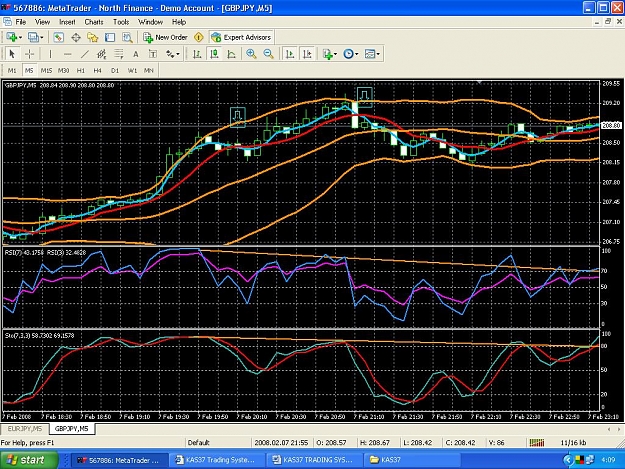625x469 pixels.
Task: Click the New Order button
Action: click(165, 37)
